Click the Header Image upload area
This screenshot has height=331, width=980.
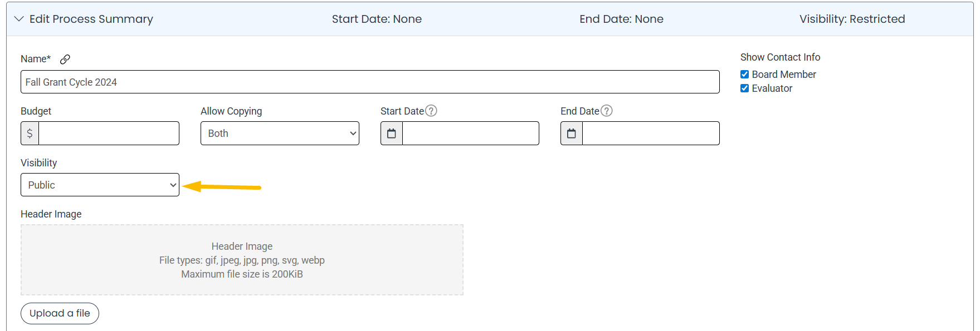point(241,260)
